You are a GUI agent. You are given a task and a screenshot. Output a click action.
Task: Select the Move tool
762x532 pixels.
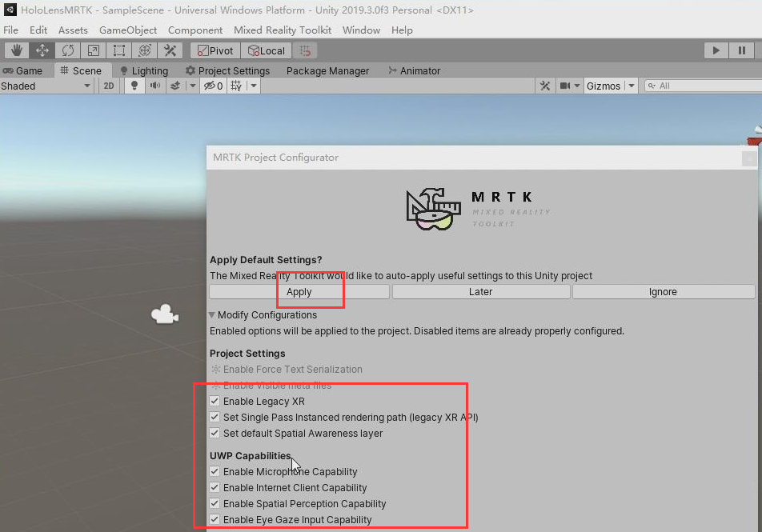point(42,50)
